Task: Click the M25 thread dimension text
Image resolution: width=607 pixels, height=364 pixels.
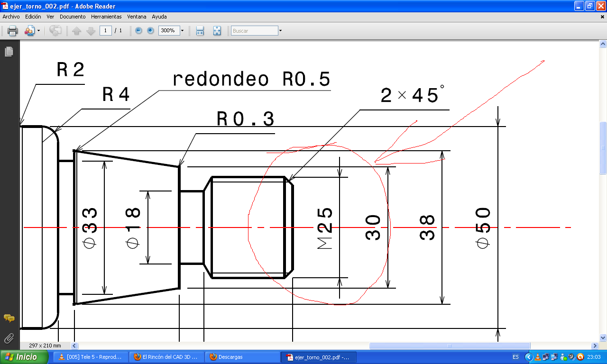Action: pyautogui.click(x=325, y=228)
